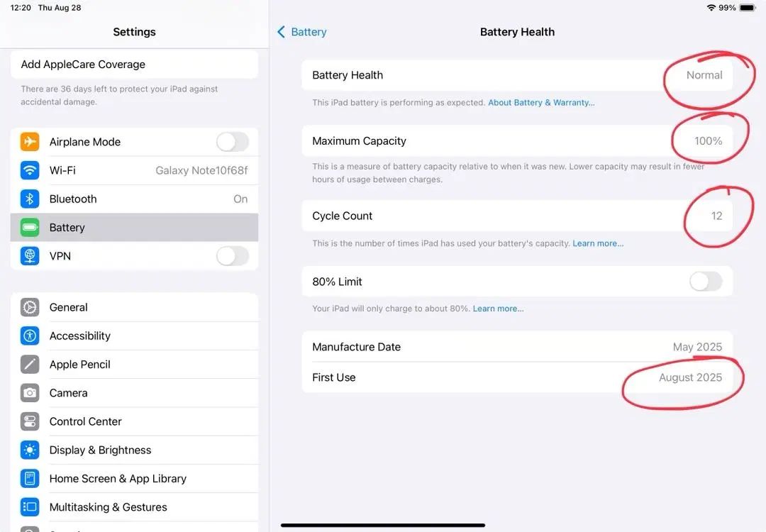Click Learn more under Cycle Count
The height and width of the screenshot is (532, 766).
pos(598,243)
